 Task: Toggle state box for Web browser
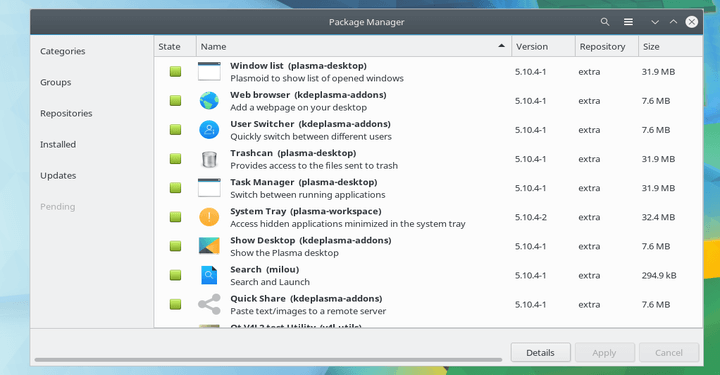(175, 101)
